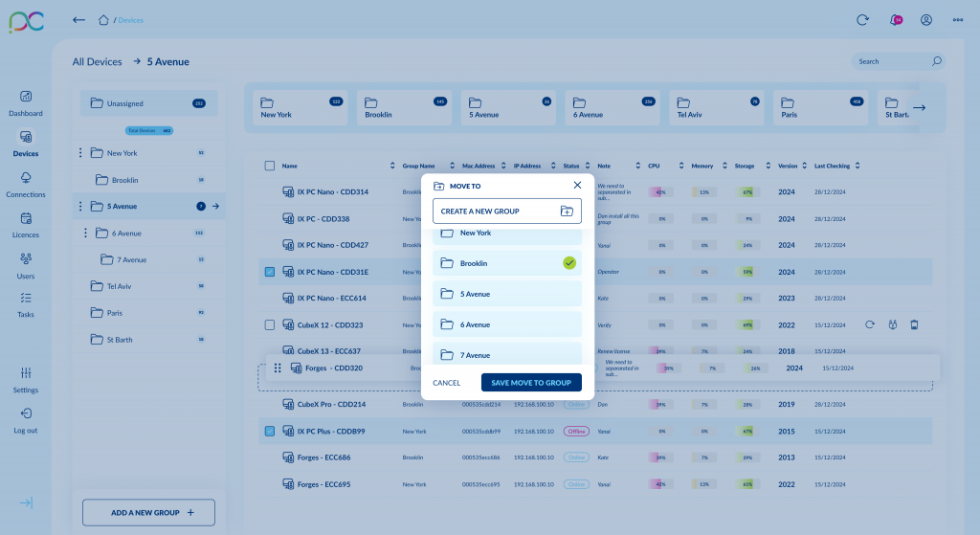
Task: Open the user profile icon
Action: pos(926,20)
